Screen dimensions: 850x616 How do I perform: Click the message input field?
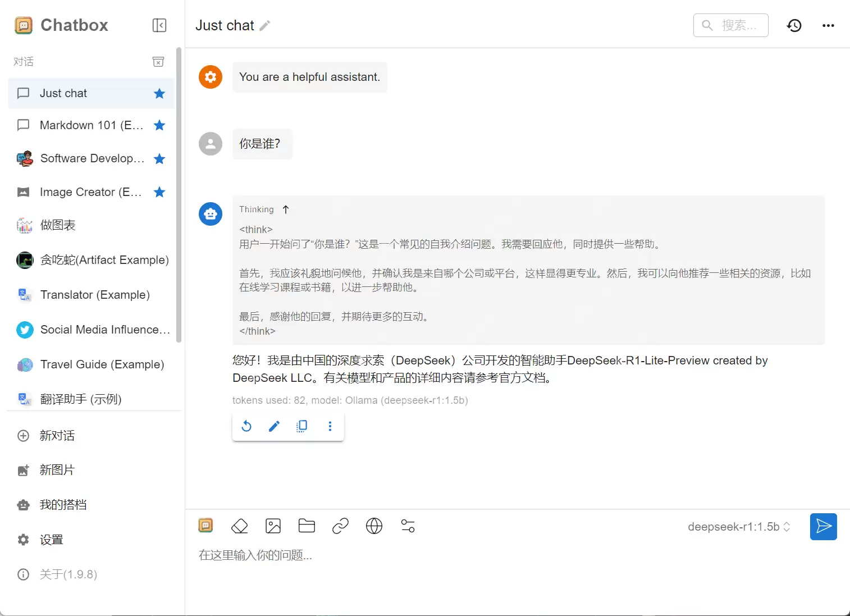pyautogui.click(x=393, y=555)
